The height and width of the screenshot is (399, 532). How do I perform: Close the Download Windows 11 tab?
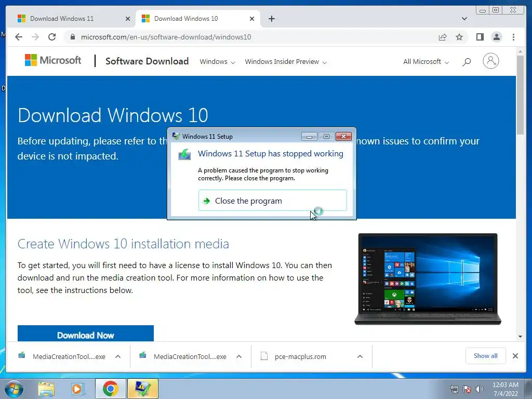click(128, 19)
